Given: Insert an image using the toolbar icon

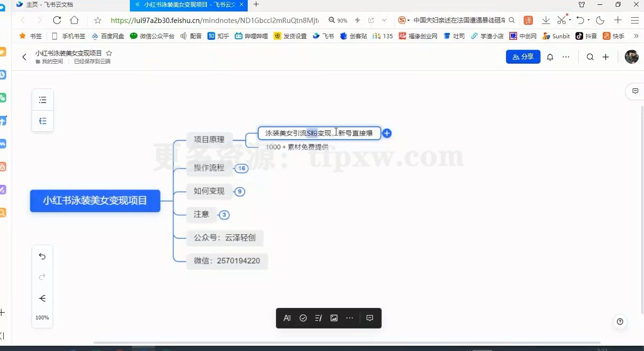Looking at the screenshot, I should (x=334, y=317).
